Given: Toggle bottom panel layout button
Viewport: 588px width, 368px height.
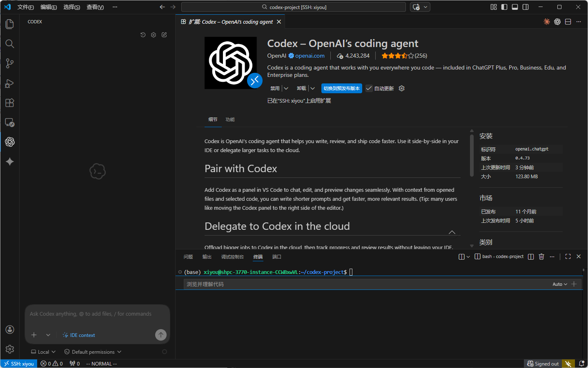Looking at the screenshot, I should 515,7.
